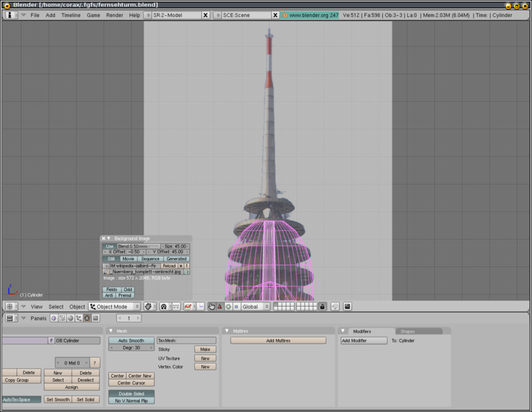Open the image browse selector before IM:wikipedia

106,266
